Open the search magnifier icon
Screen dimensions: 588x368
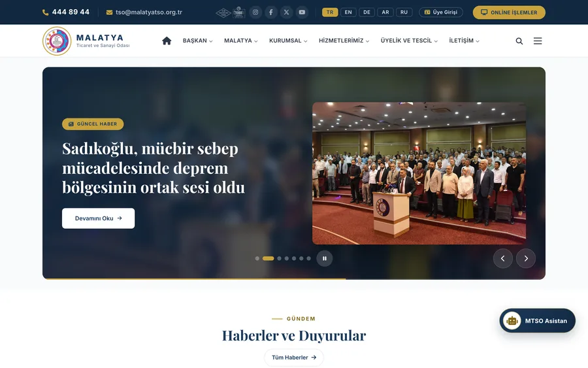pyautogui.click(x=519, y=41)
